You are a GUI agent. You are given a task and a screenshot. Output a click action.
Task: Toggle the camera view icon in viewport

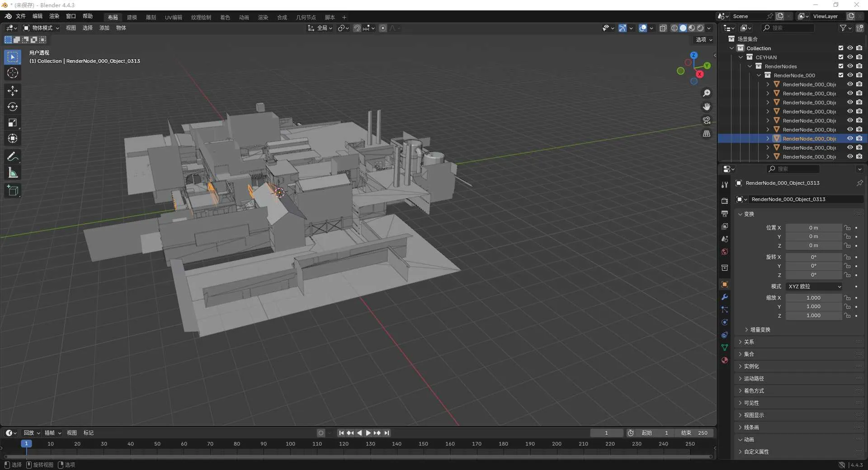[707, 120]
